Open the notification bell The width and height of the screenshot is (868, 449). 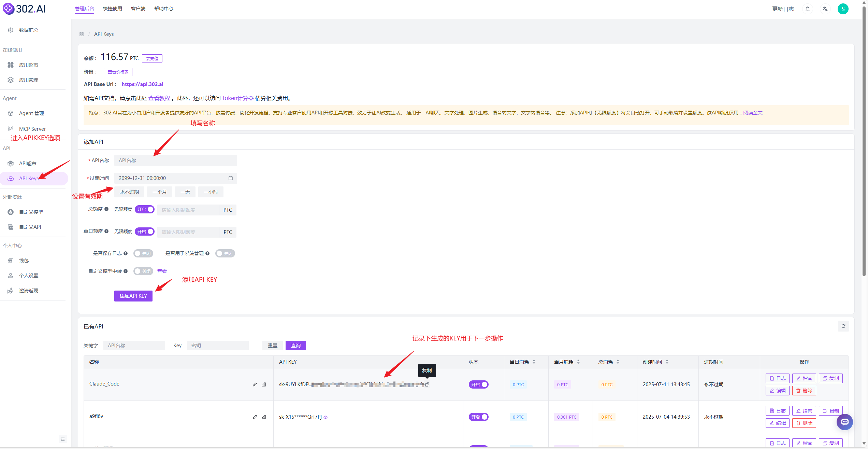pos(807,9)
